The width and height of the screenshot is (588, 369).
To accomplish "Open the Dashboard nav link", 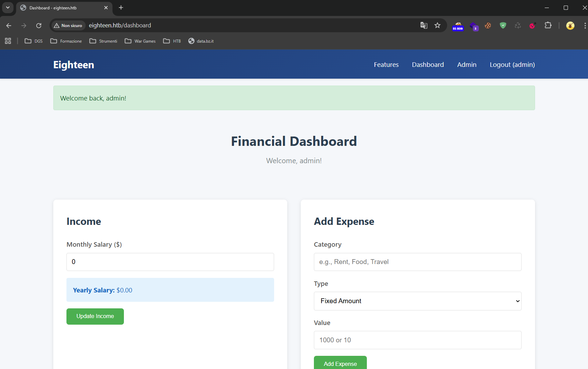I will (428, 65).
